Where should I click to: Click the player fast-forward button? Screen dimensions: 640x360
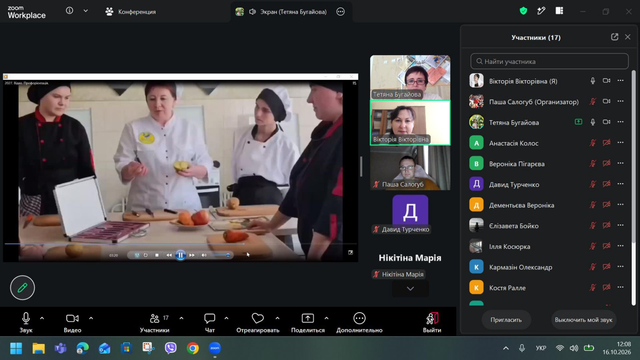[192, 255]
